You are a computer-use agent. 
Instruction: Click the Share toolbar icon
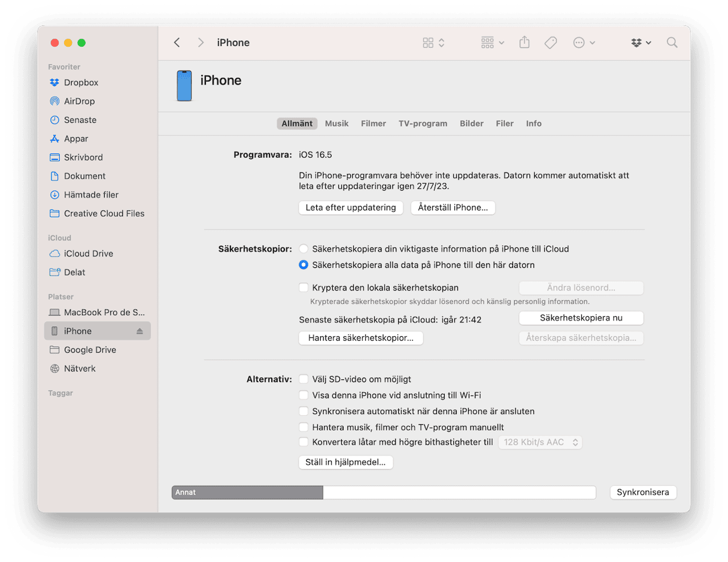pos(524,43)
